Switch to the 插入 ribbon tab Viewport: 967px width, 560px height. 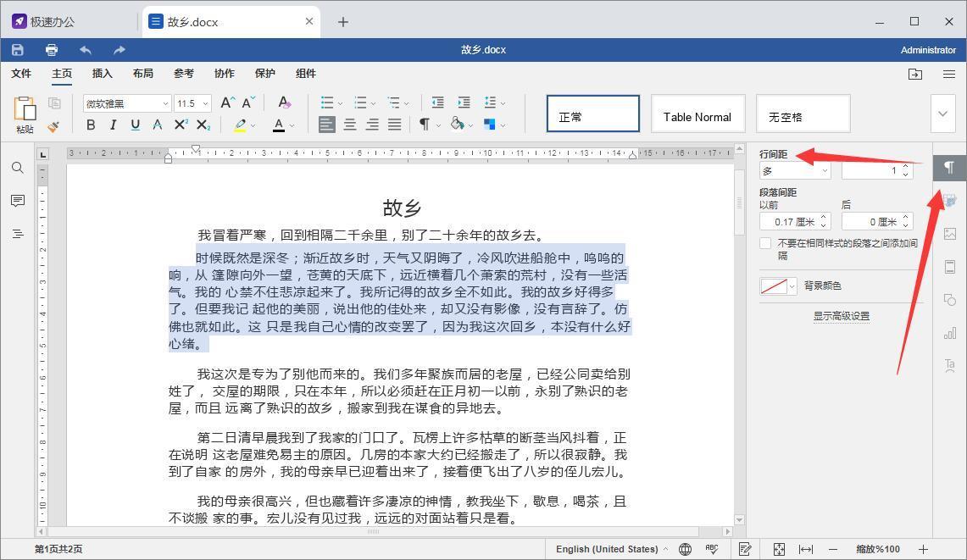click(102, 74)
